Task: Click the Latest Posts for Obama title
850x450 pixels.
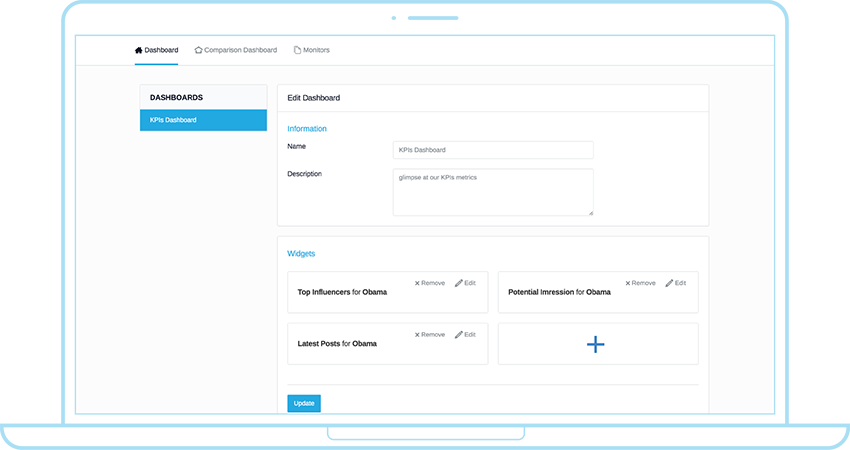Action: (337, 343)
